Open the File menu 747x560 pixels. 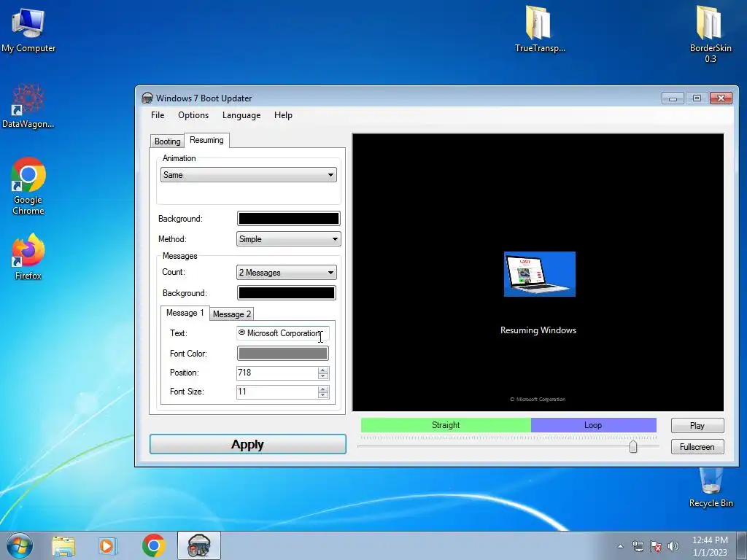tap(158, 115)
